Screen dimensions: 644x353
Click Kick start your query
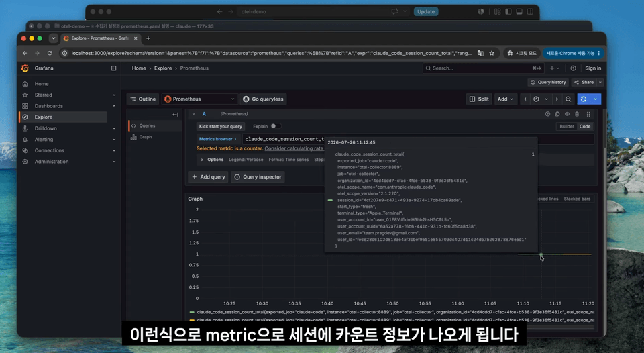click(x=221, y=127)
